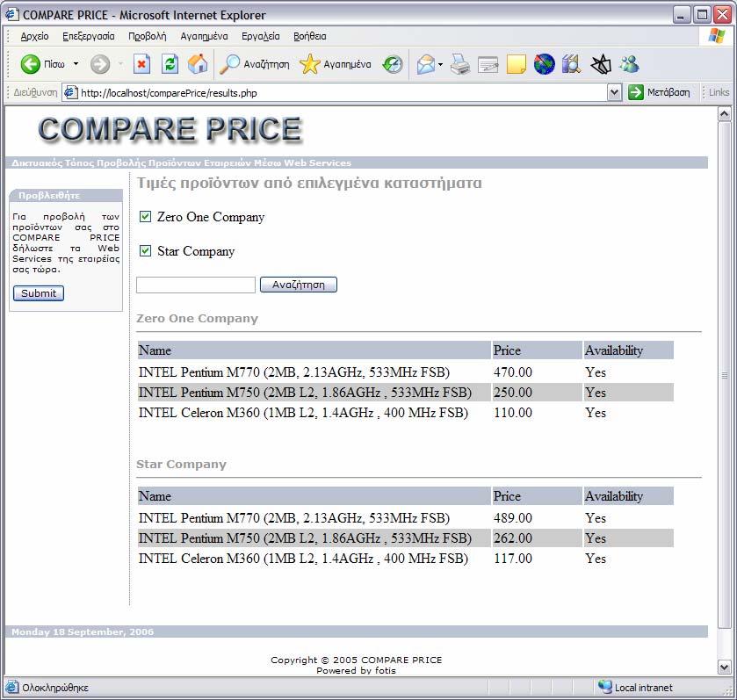The width and height of the screenshot is (737, 700).
Task: Click the Τιμές προϊόντων page heading
Action: [309, 183]
